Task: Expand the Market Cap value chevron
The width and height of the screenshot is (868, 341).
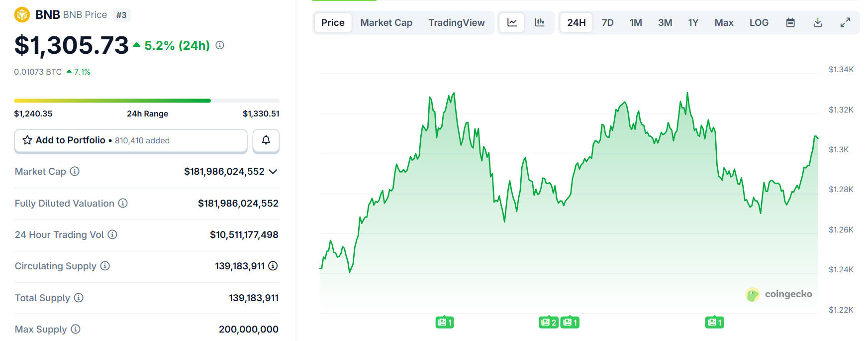Action: (273, 172)
